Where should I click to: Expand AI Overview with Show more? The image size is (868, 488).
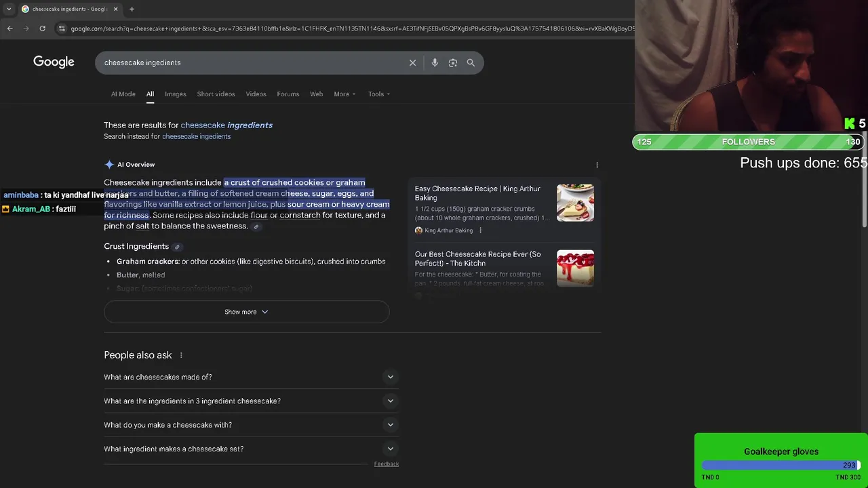pyautogui.click(x=246, y=312)
